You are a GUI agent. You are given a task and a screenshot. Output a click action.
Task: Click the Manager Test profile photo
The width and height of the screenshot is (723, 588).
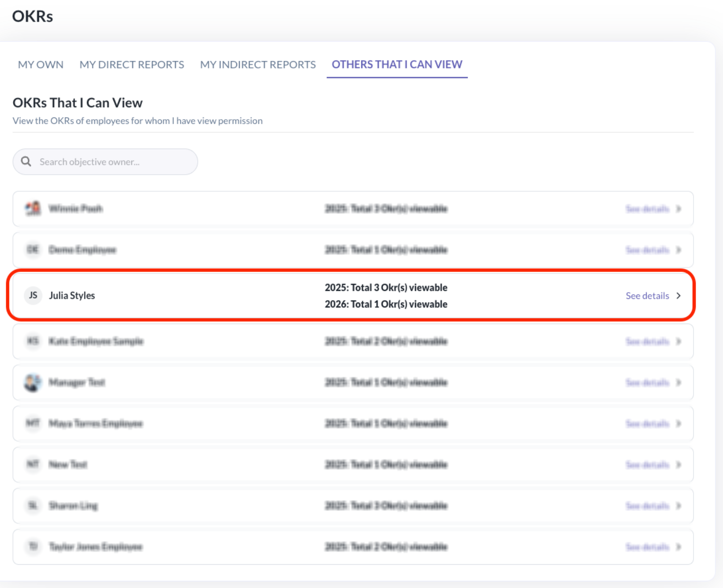[33, 382]
